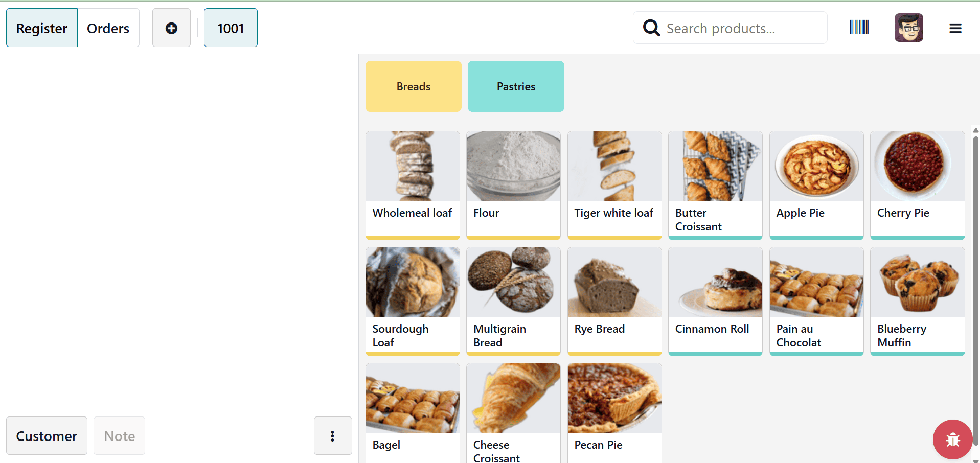Image resolution: width=980 pixels, height=463 pixels.
Task: Add a Cinnamon Roll to the cart
Action: click(715, 300)
